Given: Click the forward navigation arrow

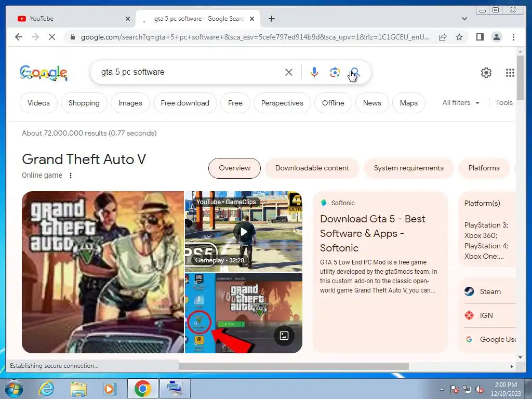Looking at the screenshot, I should [x=35, y=37].
